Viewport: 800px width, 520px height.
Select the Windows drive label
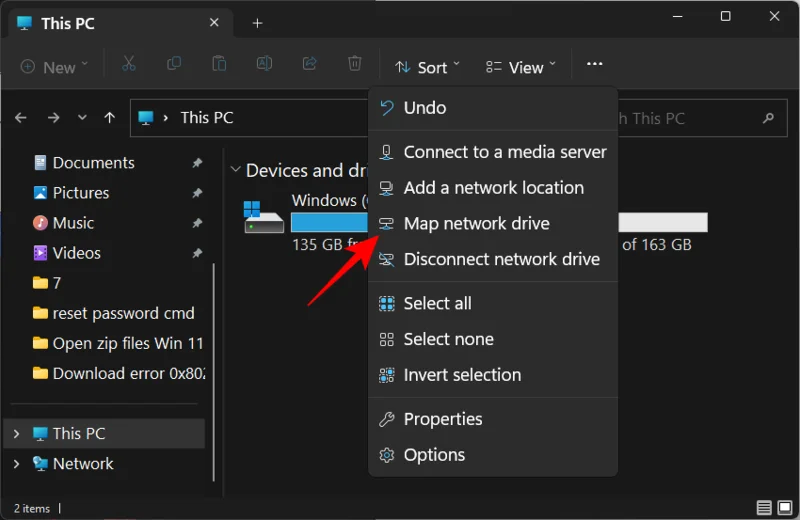click(330, 200)
